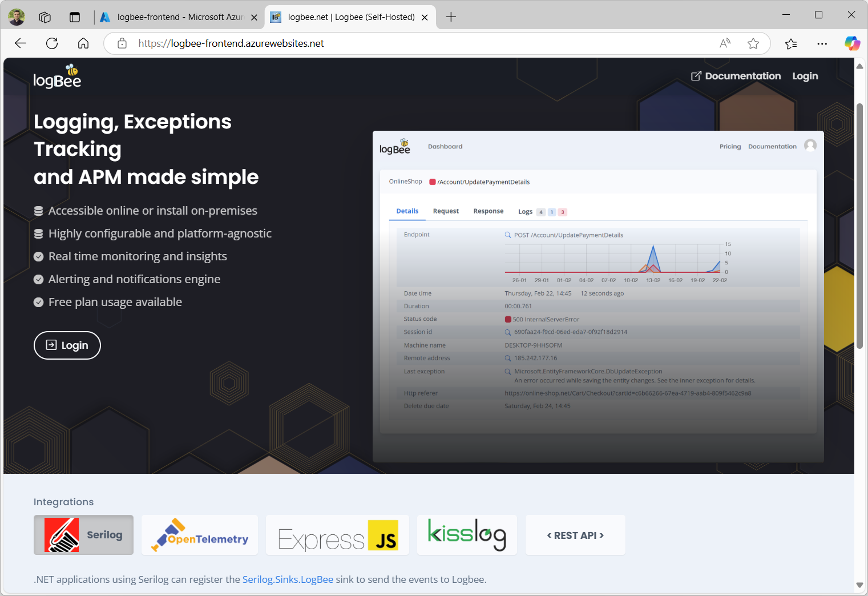This screenshot has width=868, height=596.
Task: Switch to the Request tab in the dashboard preview
Action: click(x=446, y=211)
